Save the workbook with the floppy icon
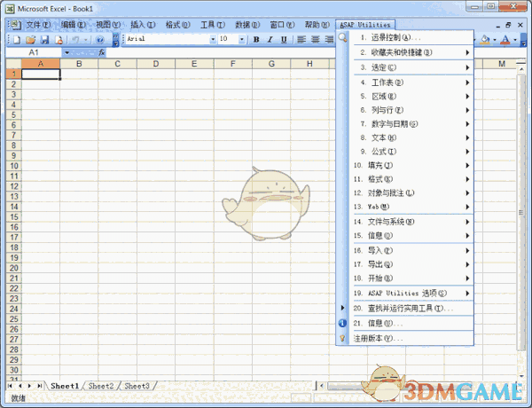Viewport: 532px width, 408px height. pos(45,40)
